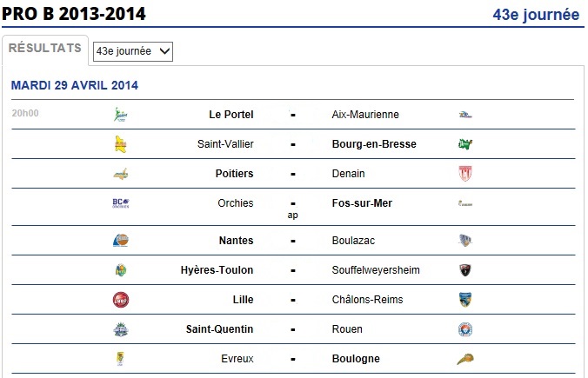Open the Fos-sur-Mer team link

tap(362, 203)
